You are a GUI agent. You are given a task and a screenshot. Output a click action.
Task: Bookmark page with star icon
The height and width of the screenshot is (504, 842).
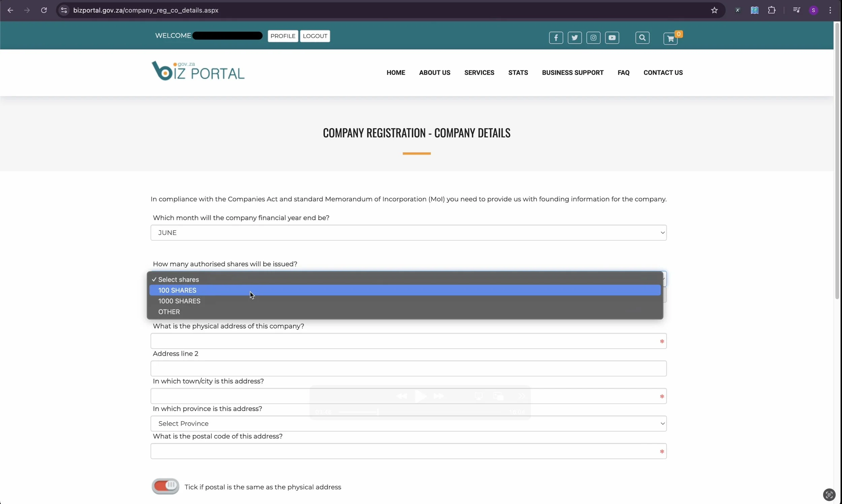click(x=714, y=10)
